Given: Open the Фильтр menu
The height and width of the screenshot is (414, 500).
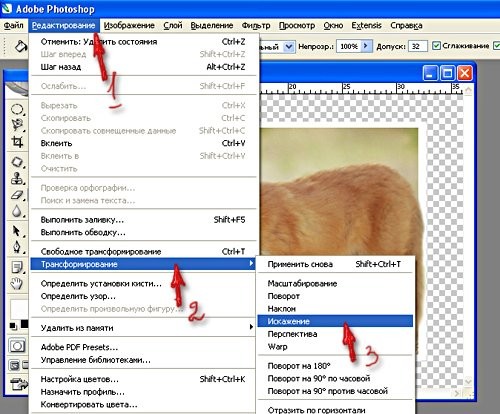Looking at the screenshot, I should tap(256, 25).
